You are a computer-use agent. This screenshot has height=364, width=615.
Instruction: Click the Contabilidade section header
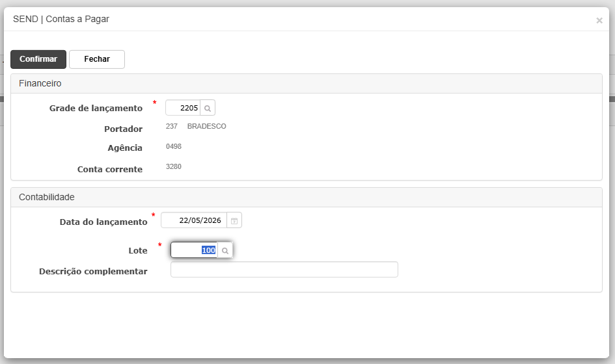coord(307,197)
